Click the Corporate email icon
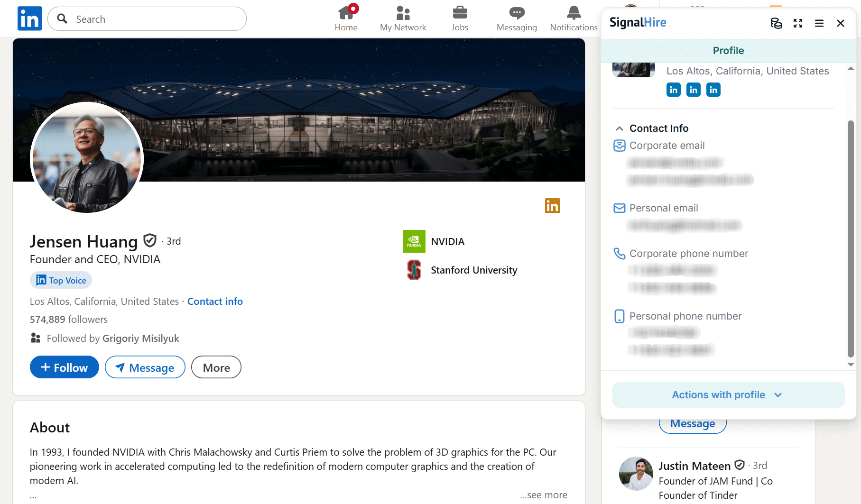The image size is (861, 504). pyautogui.click(x=620, y=146)
